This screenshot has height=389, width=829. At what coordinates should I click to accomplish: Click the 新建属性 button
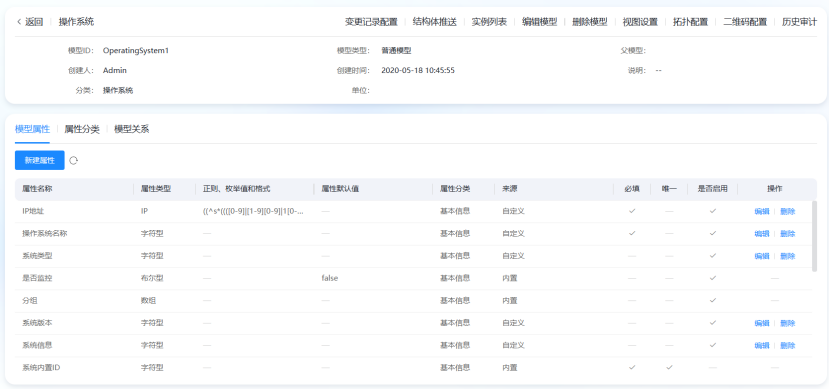(40, 160)
